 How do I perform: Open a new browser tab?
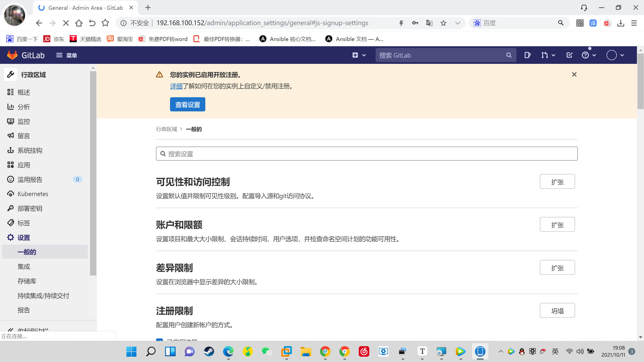148,8
